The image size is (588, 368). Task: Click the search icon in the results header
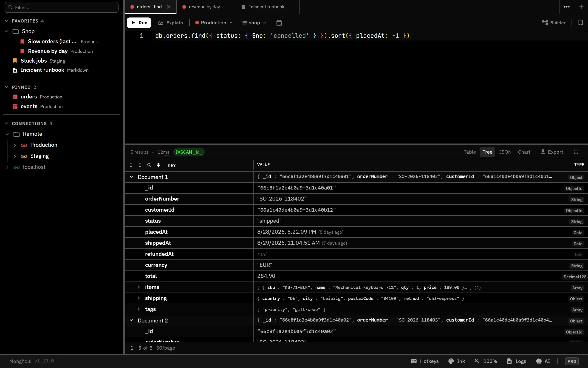[149, 165]
